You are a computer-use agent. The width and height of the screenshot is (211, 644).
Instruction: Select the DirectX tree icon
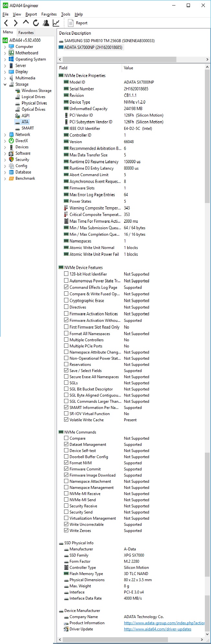11,141
